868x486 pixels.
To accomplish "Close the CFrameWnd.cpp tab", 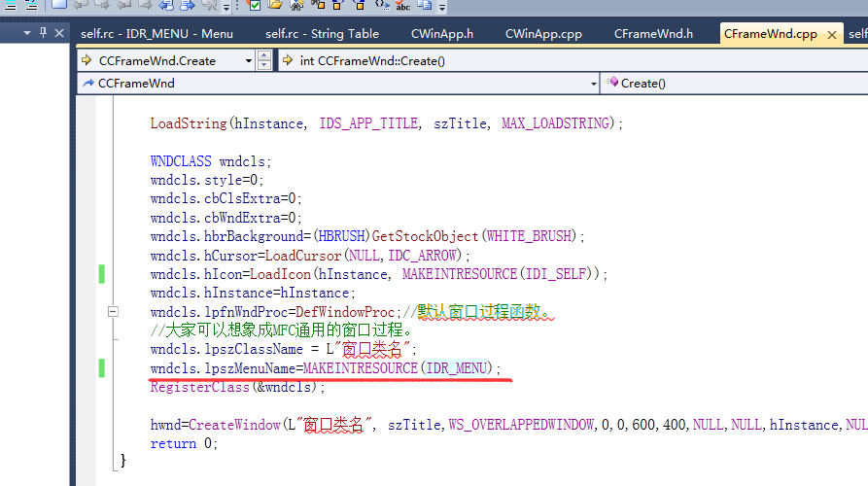I will [831, 35].
